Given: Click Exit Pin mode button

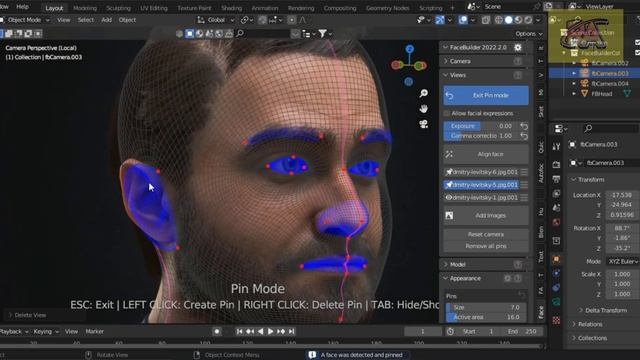Looking at the screenshot, I should click(x=486, y=95).
